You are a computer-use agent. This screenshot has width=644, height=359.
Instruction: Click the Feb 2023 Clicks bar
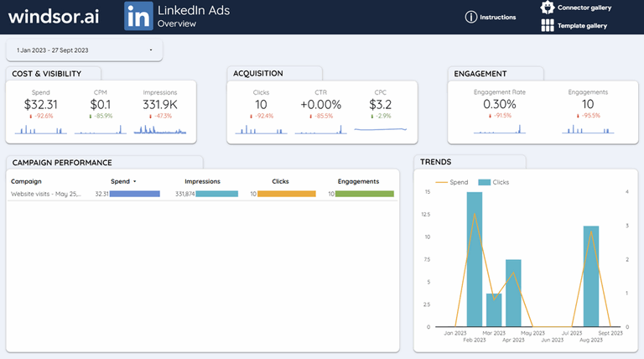click(x=475, y=259)
